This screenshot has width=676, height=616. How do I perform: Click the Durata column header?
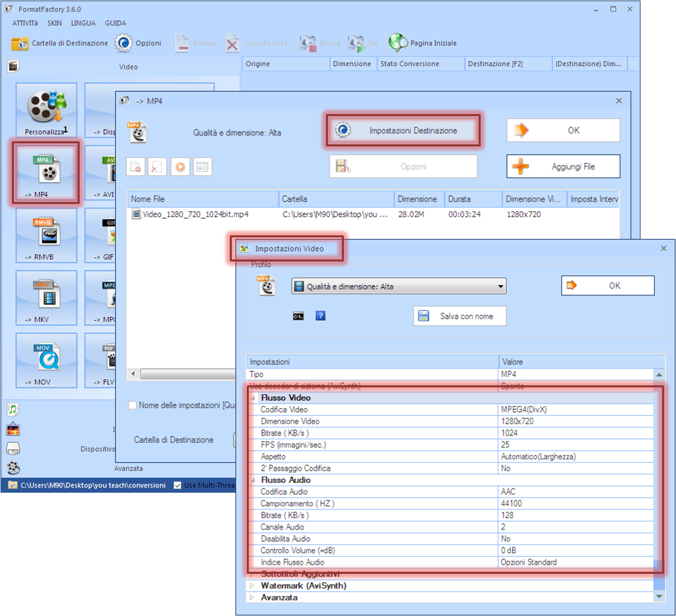[x=473, y=199]
